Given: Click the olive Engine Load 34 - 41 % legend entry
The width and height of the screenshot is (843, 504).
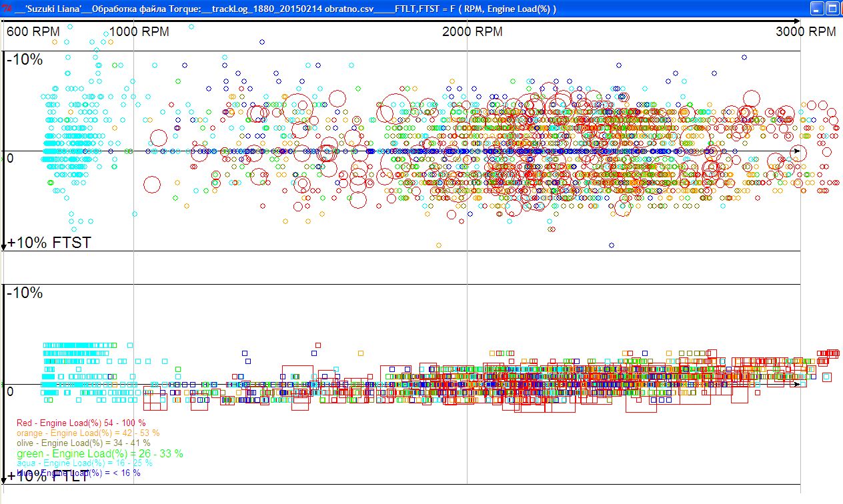Looking at the screenshot, I should click(83, 443).
